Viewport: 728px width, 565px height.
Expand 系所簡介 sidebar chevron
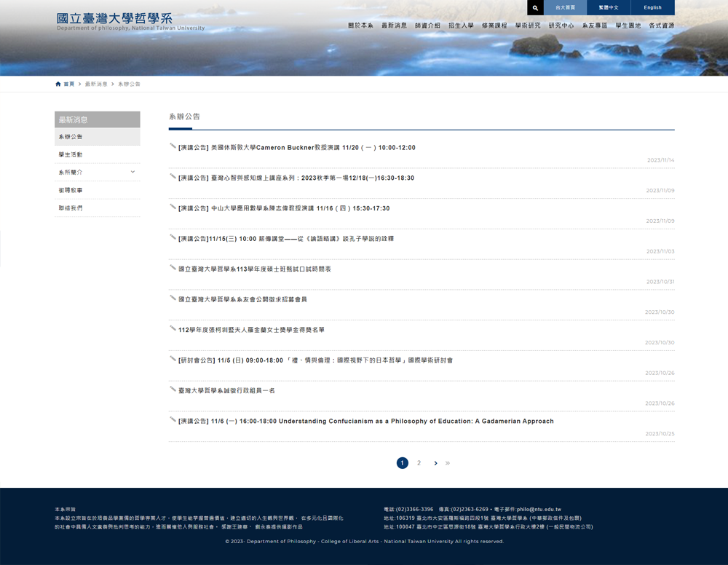click(x=132, y=172)
